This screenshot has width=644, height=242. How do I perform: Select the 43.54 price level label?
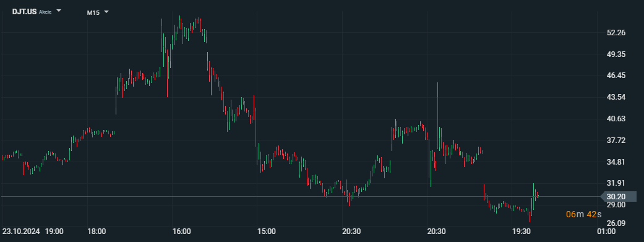pos(616,97)
